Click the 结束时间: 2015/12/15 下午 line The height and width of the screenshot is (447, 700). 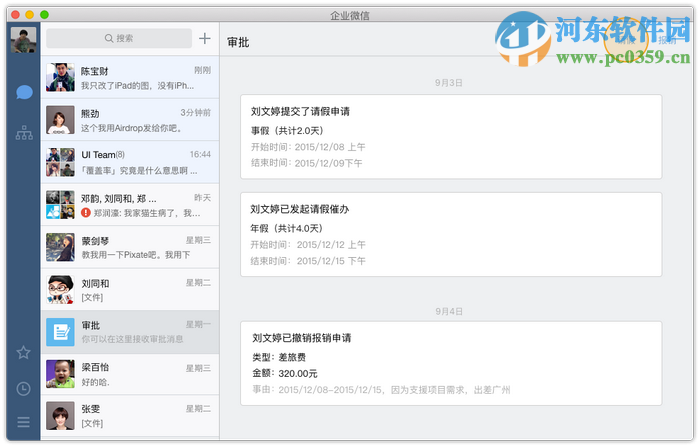point(308,261)
